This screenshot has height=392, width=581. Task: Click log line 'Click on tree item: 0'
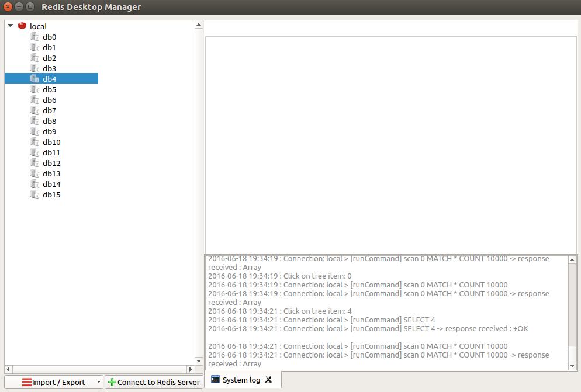pos(280,276)
